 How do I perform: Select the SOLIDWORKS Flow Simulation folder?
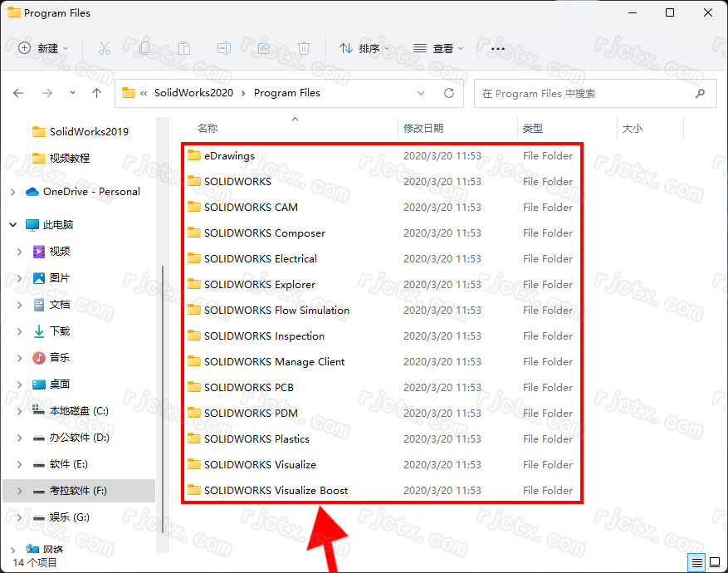click(276, 311)
